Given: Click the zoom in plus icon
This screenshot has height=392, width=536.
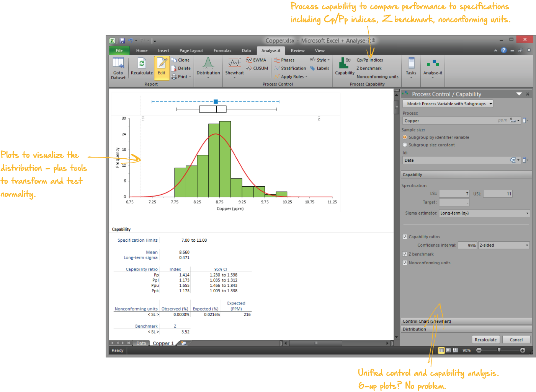Looking at the screenshot, I should click(x=523, y=350).
